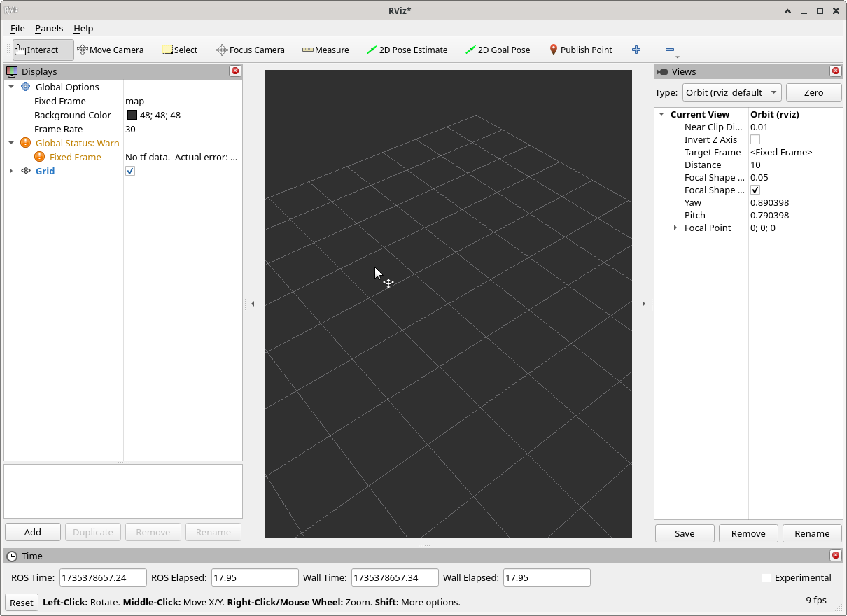Close the Views panel

point(836,71)
